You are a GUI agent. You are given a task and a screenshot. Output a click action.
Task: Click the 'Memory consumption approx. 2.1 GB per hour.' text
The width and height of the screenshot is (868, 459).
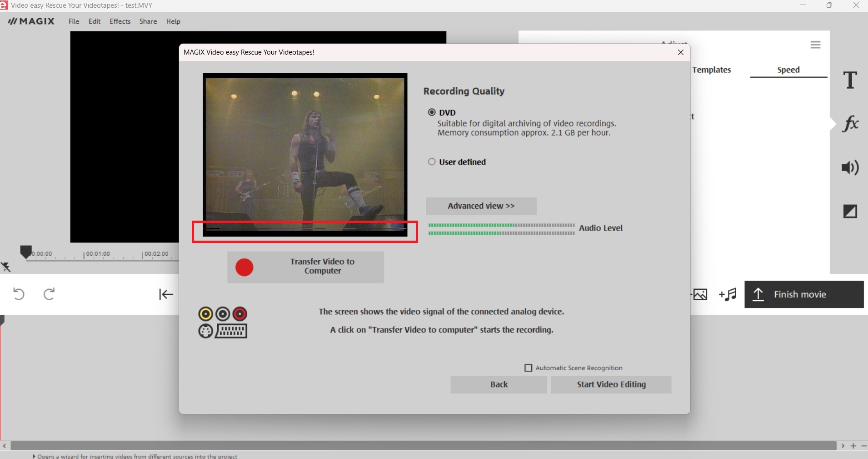tap(524, 133)
